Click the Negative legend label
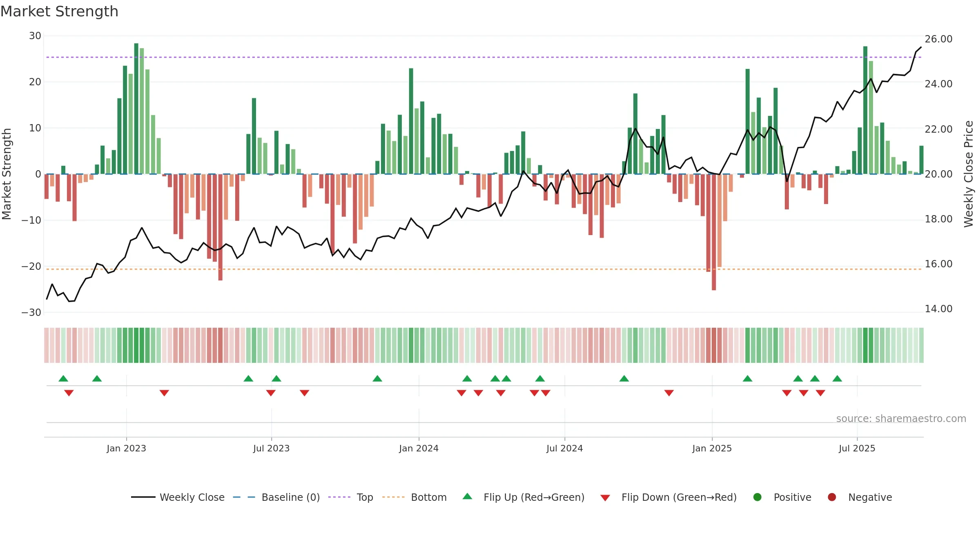This screenshot has height=551, width=980. click(x=870, y=497)
